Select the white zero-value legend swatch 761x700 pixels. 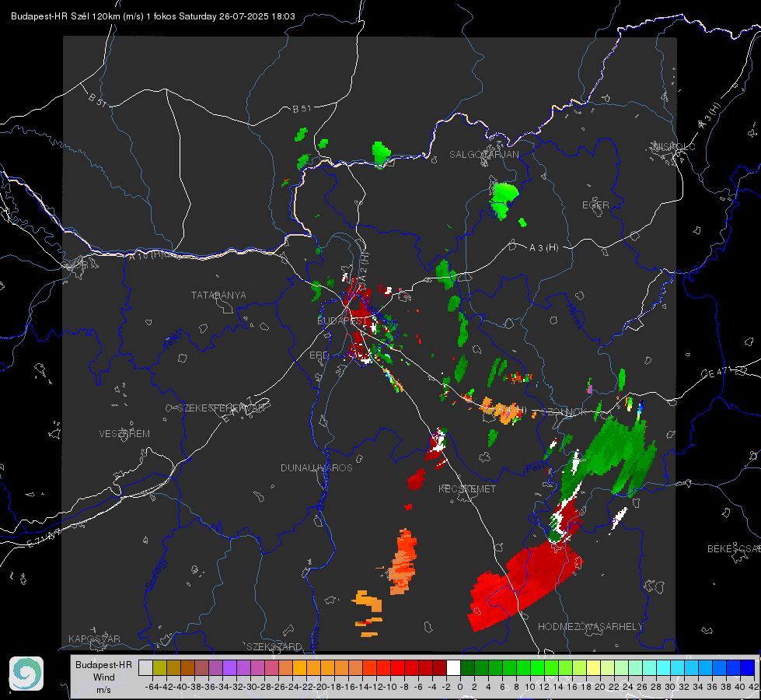point(453,668)
